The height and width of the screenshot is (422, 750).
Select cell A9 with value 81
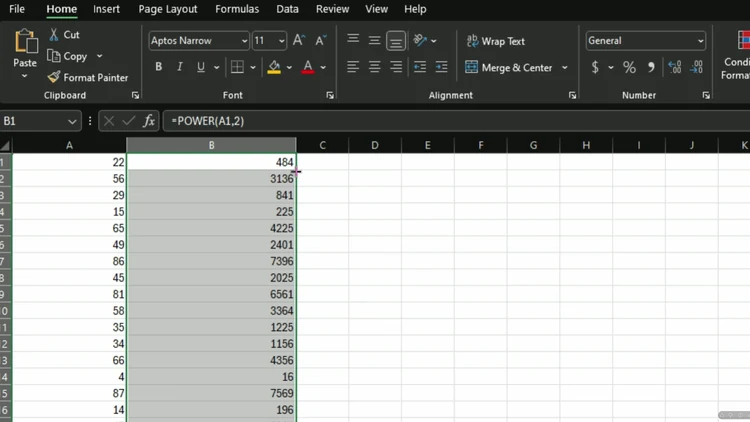click(69, 294)
